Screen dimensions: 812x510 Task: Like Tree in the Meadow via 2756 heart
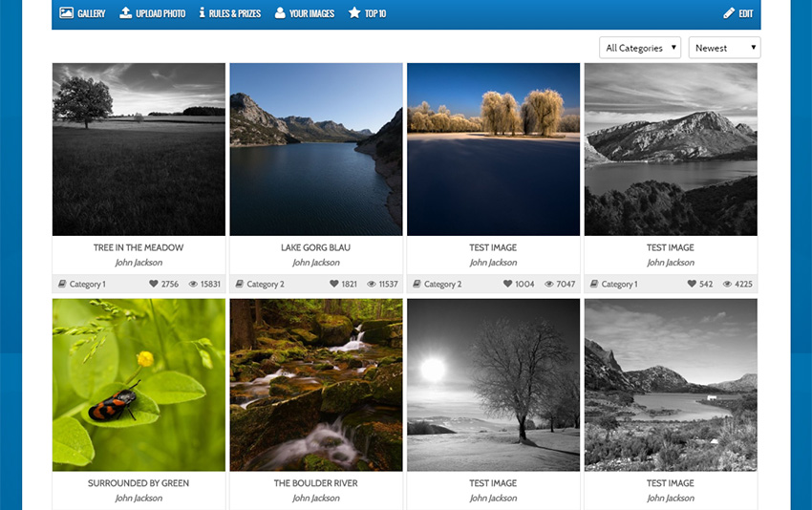(153, 284)
